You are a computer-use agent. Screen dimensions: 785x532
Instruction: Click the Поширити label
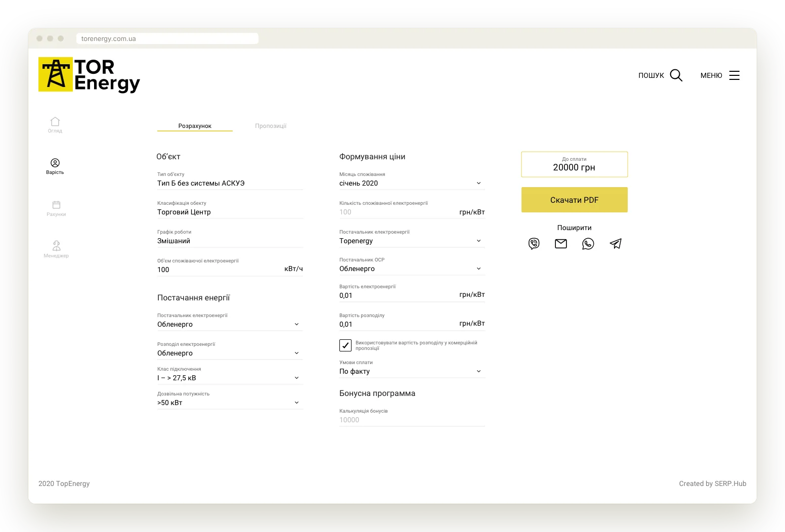[x=575, y=228]
